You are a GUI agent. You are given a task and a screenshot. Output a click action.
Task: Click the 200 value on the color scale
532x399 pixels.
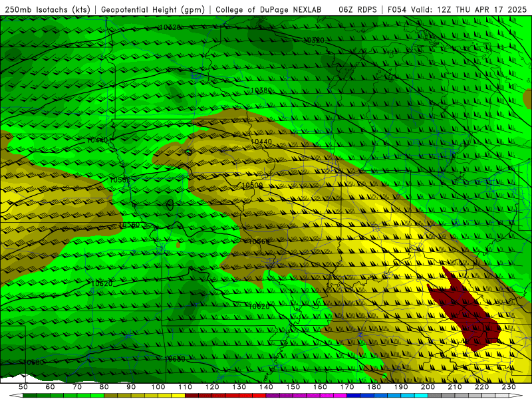tap(428, 387)
